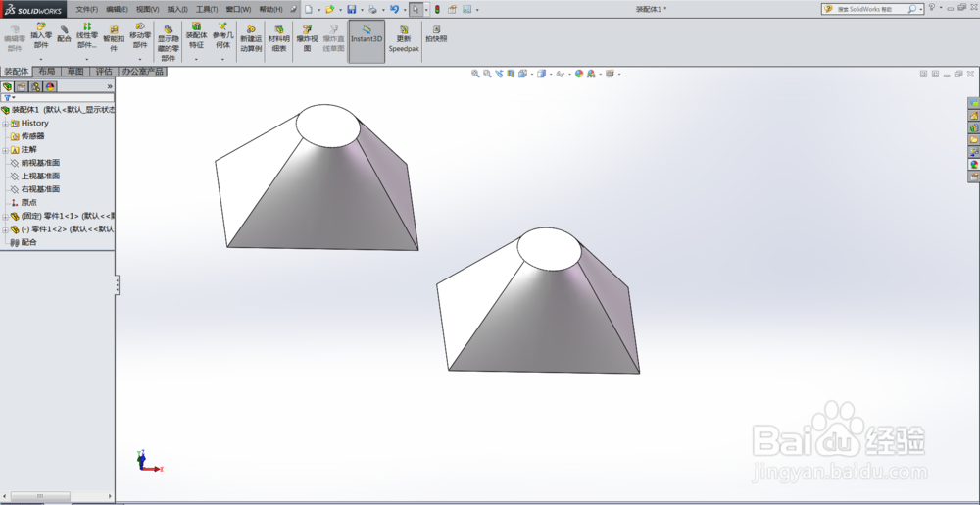Open dropdown arrow below 插入零部件

click(x=41, y=59)
